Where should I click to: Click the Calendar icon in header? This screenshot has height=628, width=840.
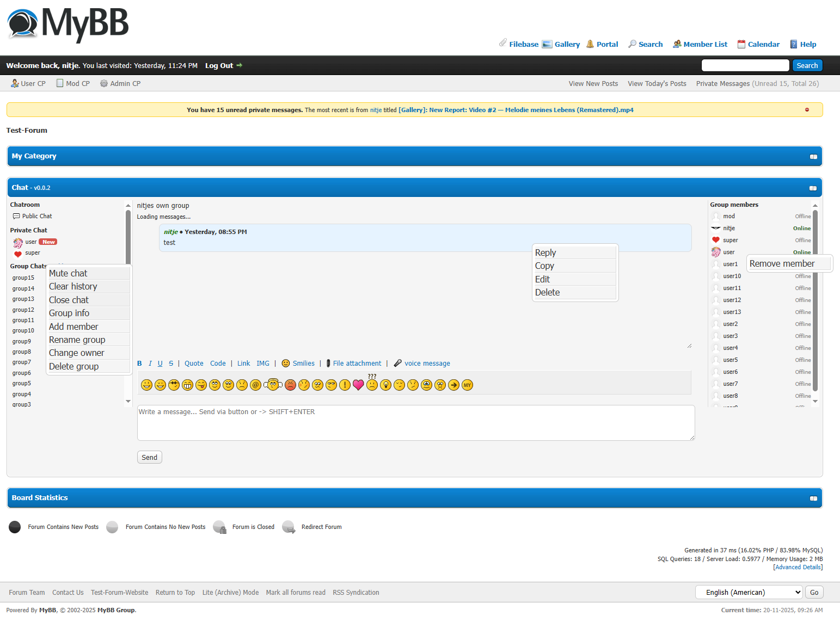741,45
